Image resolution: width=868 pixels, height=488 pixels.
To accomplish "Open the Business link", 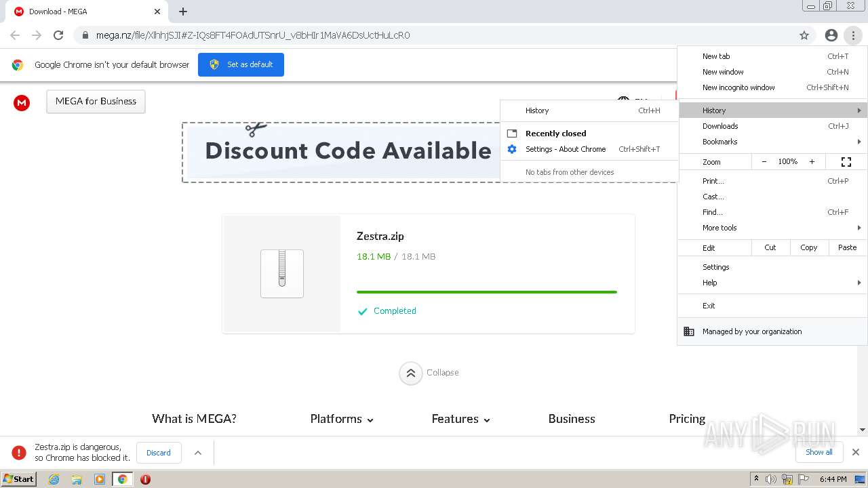I will click(572, 419).
